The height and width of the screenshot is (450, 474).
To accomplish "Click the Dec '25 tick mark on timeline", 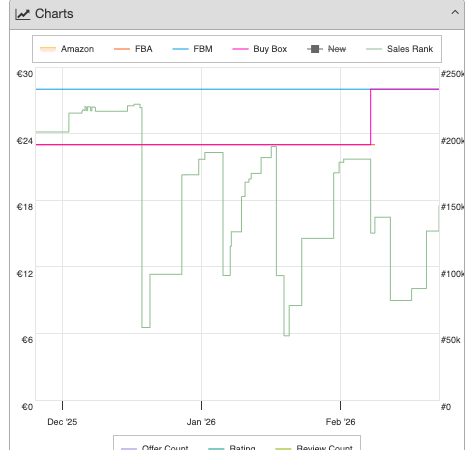I will click(62, 405).
